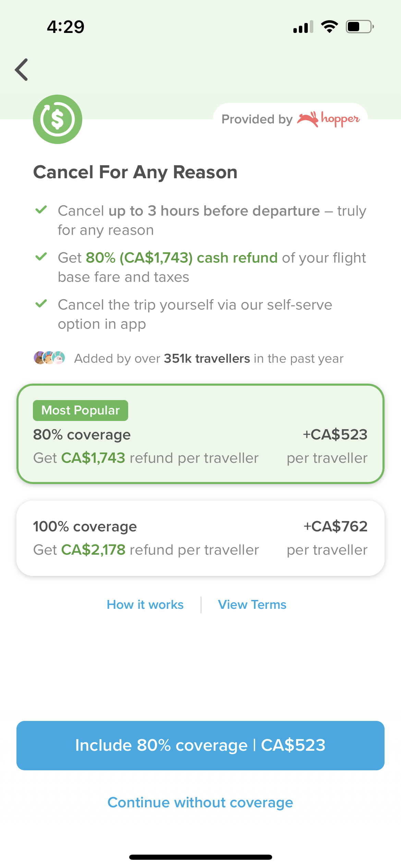Image resolution: width=401 pixels, height=868 pixels.
Task: Open the Provided by Hopper badge
Action: (291, 119)
